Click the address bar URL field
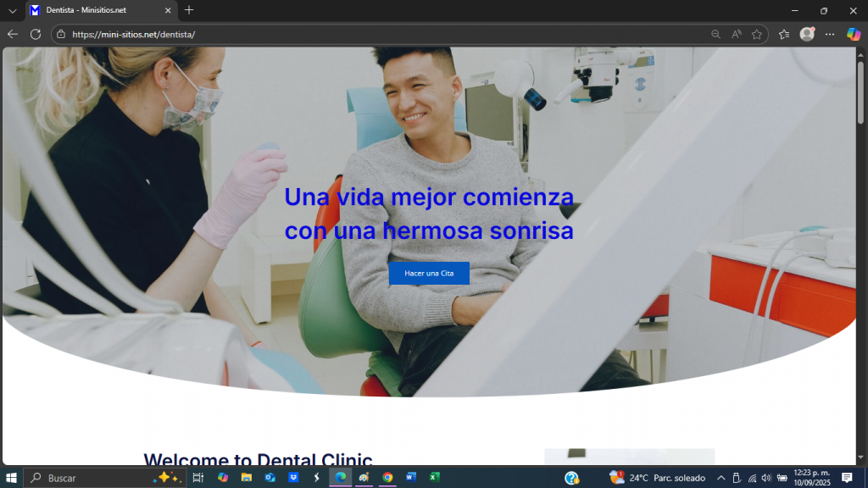 pyautogui.click(x=381, y=35)
